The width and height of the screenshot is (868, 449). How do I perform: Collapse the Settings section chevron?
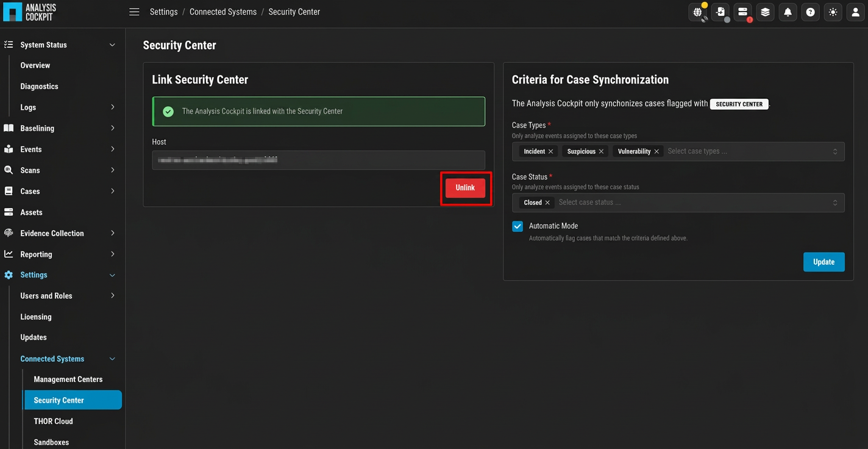[x=112, y=275]
